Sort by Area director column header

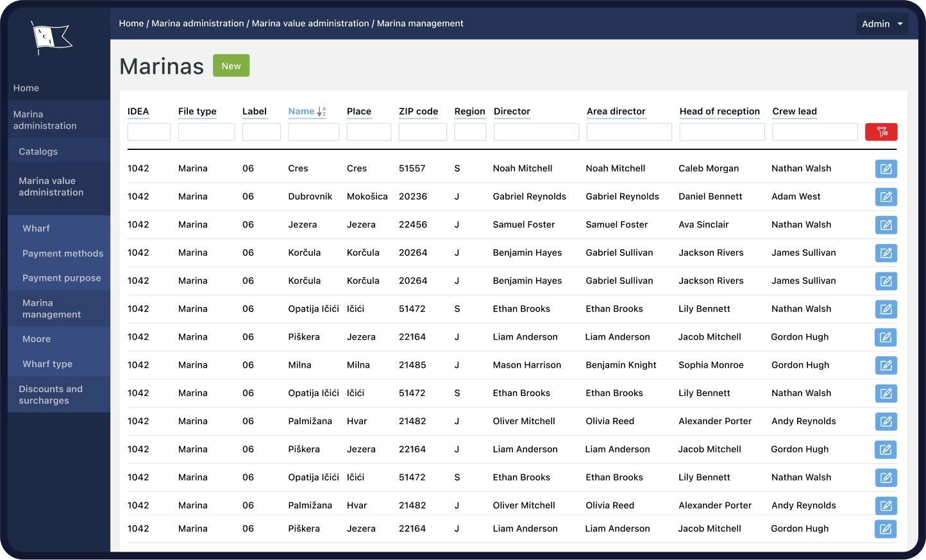point(616,111)
